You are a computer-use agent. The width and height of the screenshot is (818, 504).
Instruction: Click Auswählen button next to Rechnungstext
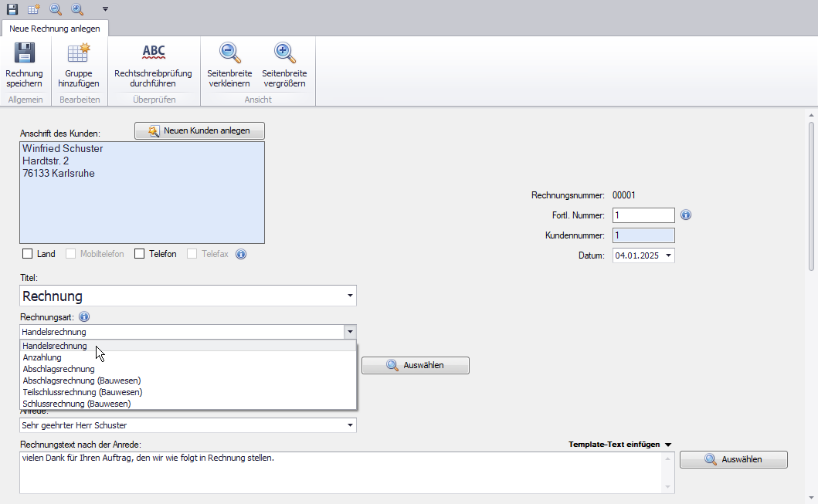point(734,460)
